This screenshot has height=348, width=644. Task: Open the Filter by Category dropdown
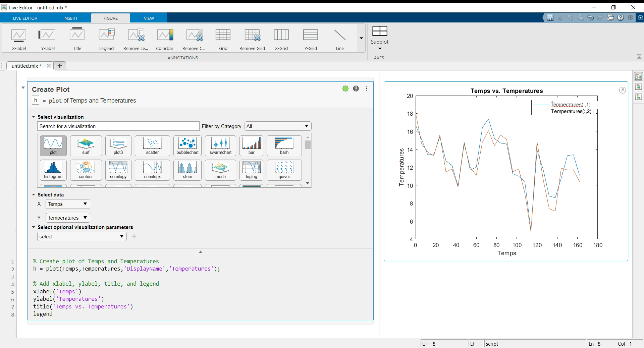click(278, 126)
